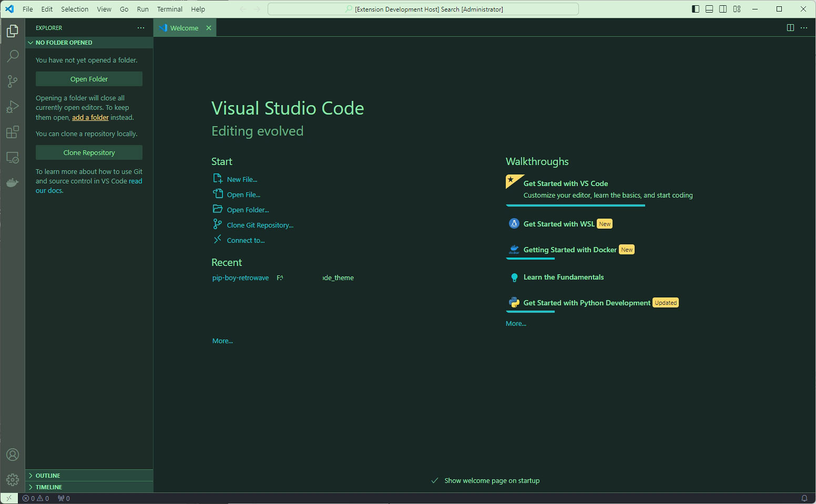Toggle primary side bar layout icon
Image resolution: width=816 pixels, height=504 pixels.
tap(696, 9)
